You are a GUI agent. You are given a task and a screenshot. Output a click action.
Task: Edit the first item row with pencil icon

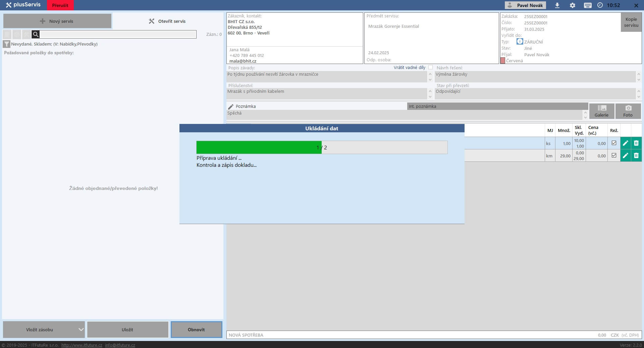point(626,143)
